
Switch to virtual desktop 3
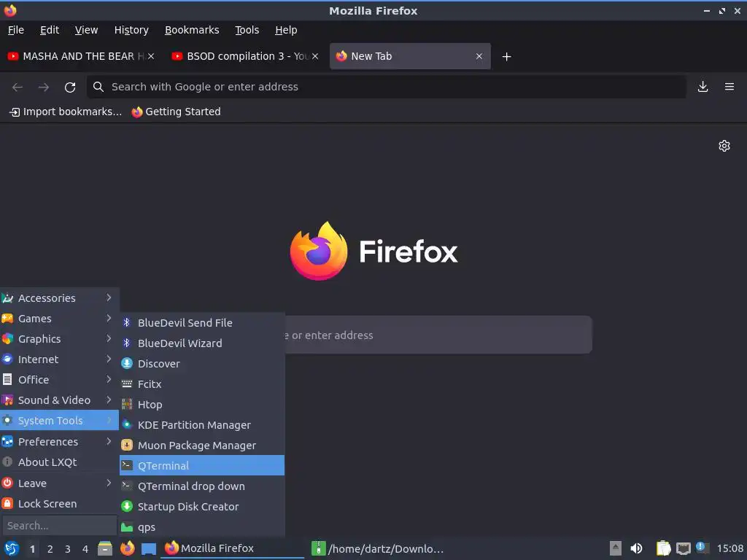(68, 549)
